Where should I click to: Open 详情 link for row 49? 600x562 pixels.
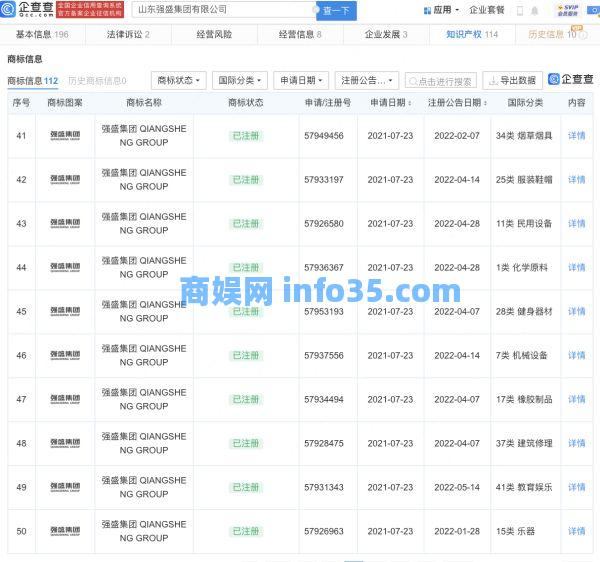coord(576,488)
